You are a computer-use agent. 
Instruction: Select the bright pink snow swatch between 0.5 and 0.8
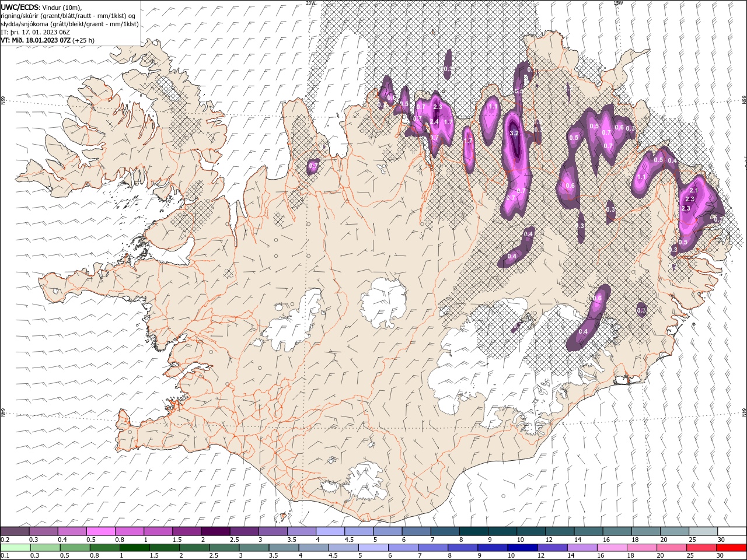click(100, 531)
